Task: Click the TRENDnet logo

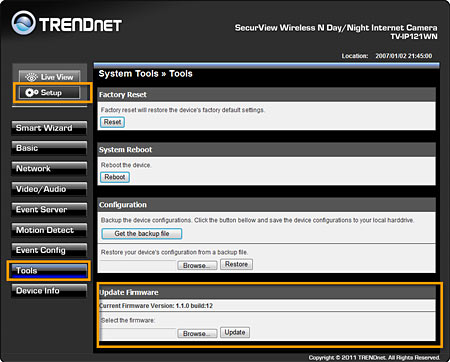Action: [67, 23]
